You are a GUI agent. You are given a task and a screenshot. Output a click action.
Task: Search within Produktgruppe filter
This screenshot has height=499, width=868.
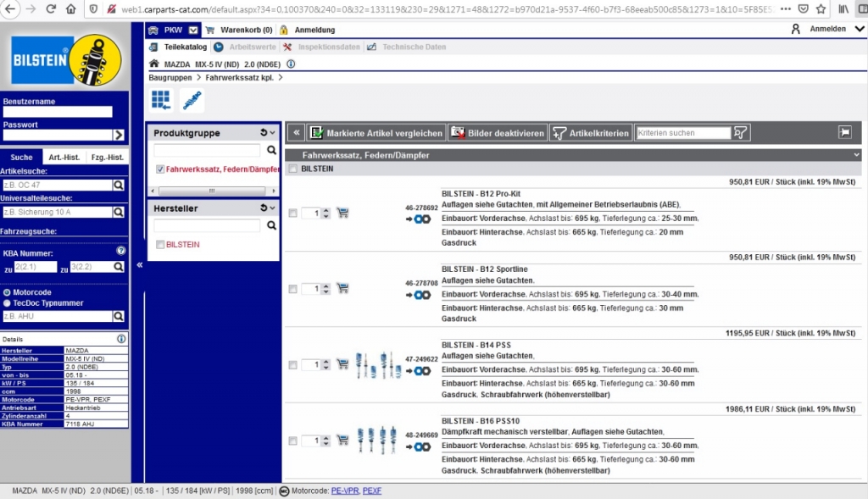[x=271, y=150]
